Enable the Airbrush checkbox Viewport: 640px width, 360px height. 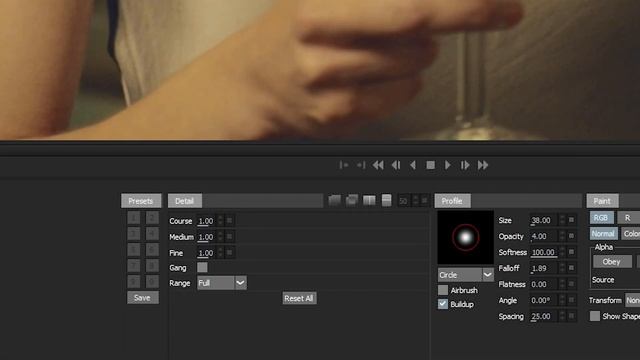[x=443, y=290]
